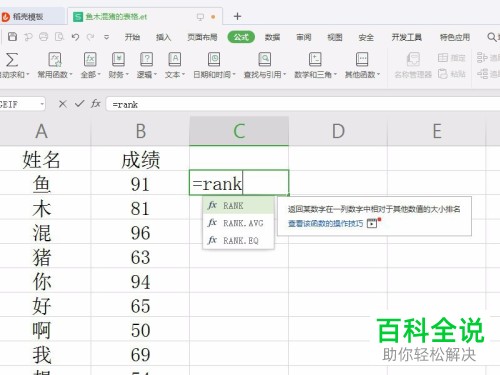This screenshot has height=375, width=500.
Task: Open the Other functions icon
Action: coord(362,60)
